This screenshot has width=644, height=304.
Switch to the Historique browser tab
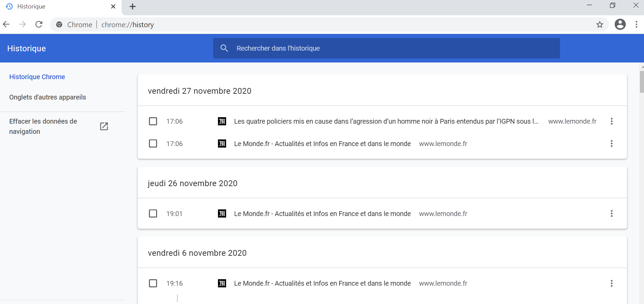(x=61, y=7)
